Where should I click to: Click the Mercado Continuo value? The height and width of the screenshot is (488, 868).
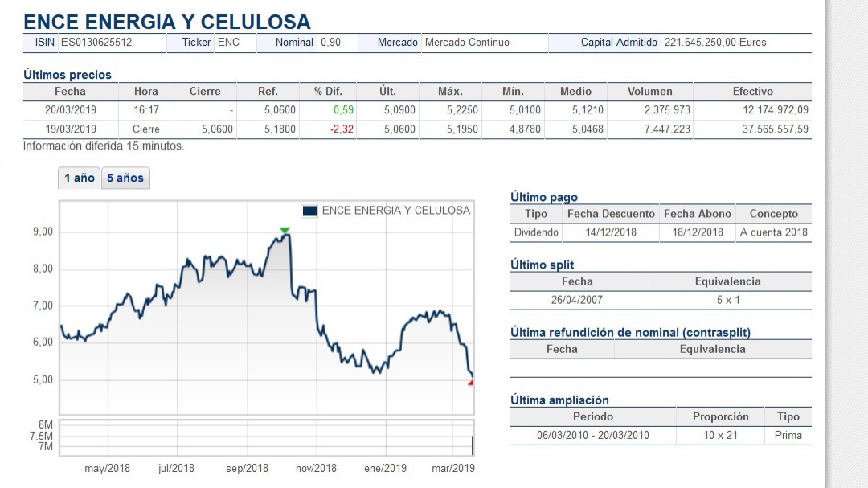coord(467,42)
